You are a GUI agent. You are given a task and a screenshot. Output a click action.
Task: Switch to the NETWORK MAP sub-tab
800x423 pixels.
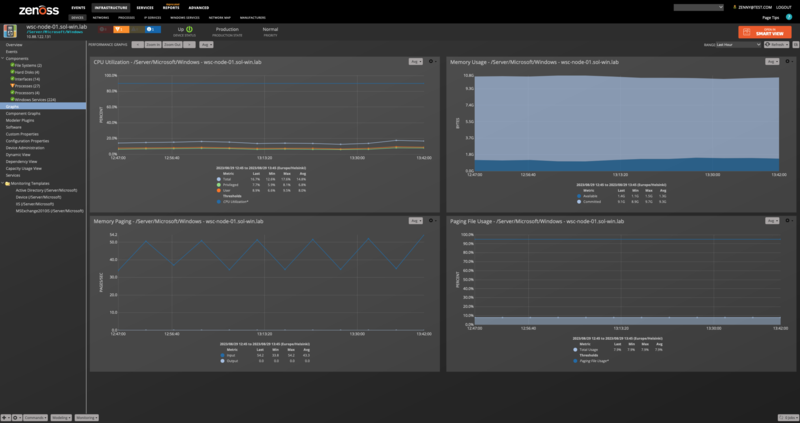pyautogui.click(x=220, y=17)
